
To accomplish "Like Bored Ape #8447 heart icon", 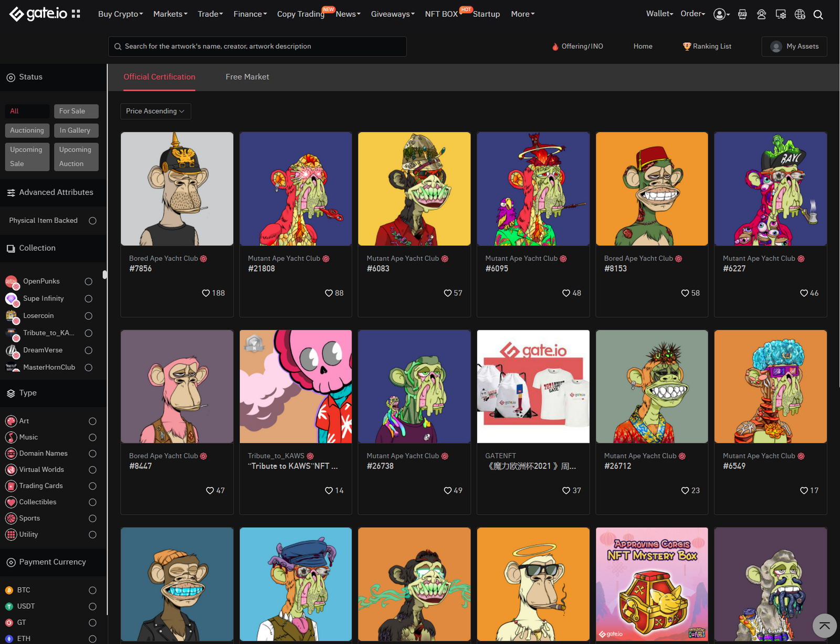I will coord(210,491).
